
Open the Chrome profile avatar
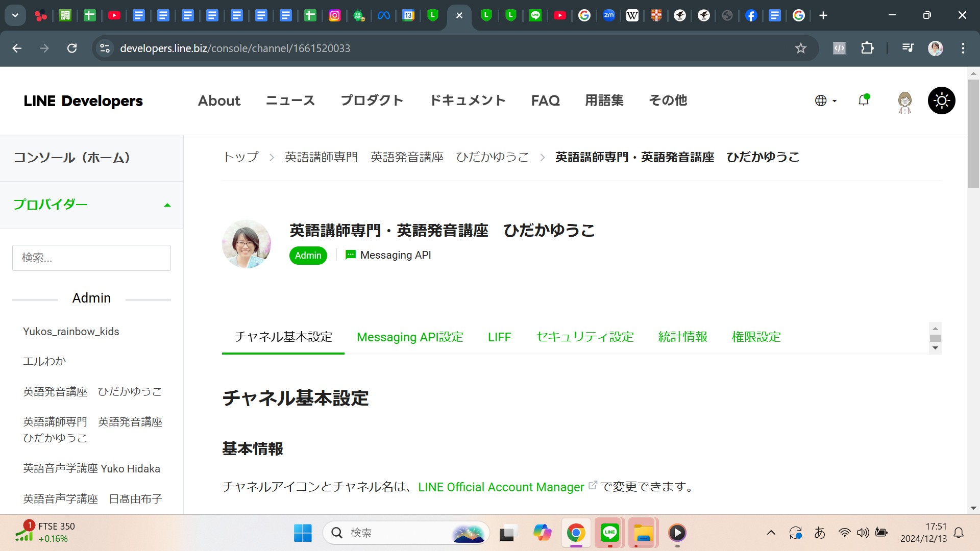coord(935,48)
